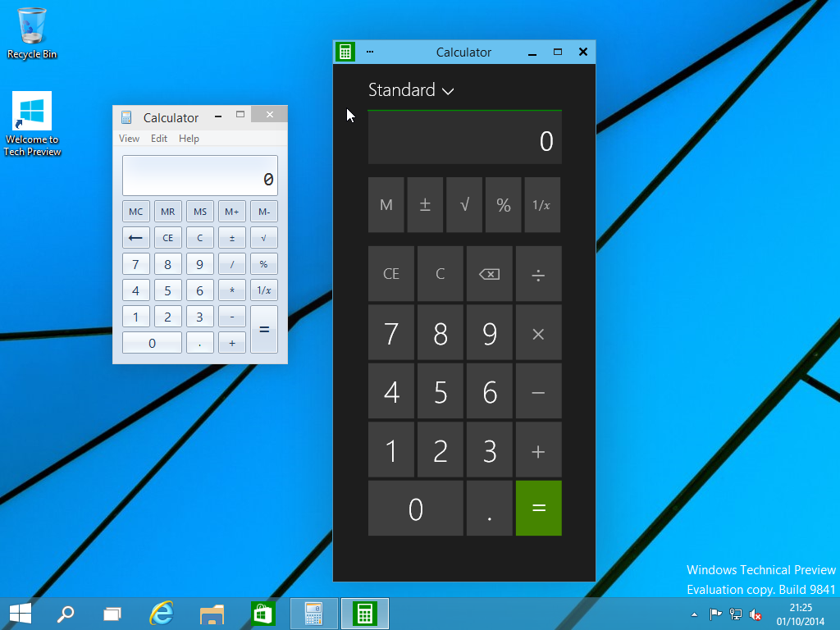Open Task View on taskbar

tap(112, 614)
